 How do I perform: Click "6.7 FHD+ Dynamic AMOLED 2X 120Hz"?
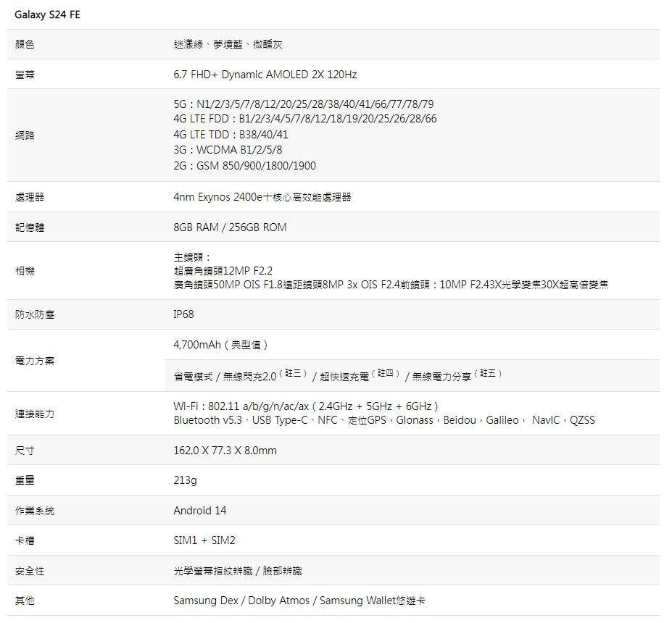click(265, 75)
